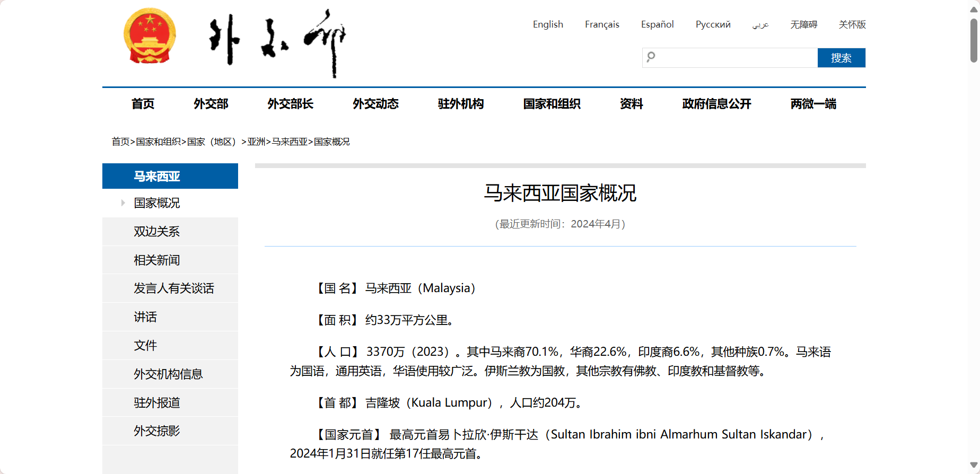Click the 搜索 search button

coord(841,58)
